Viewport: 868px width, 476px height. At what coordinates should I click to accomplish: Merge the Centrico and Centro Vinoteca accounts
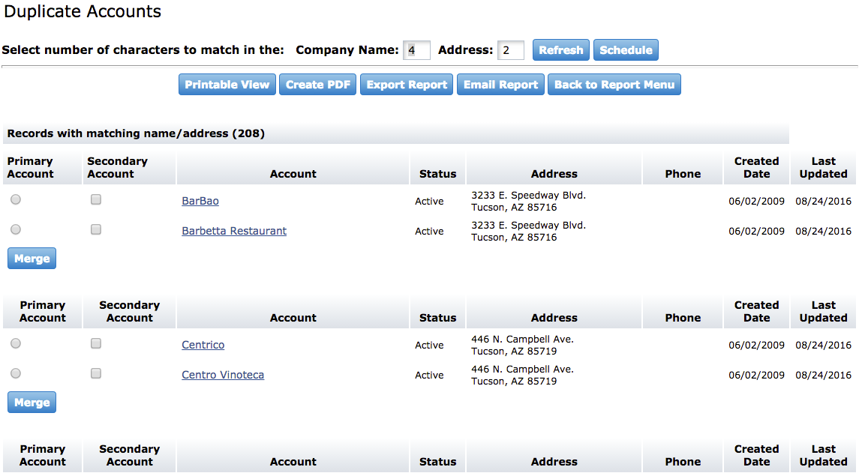click(32, 403)
